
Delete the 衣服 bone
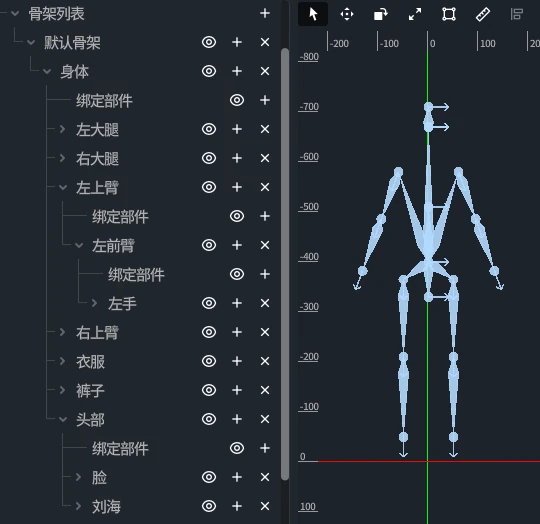pyautogui.click(x=264, y=361)
